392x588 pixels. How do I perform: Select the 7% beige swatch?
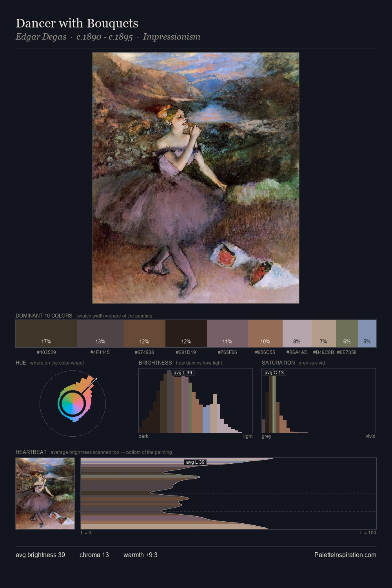[x=324, y=334]
